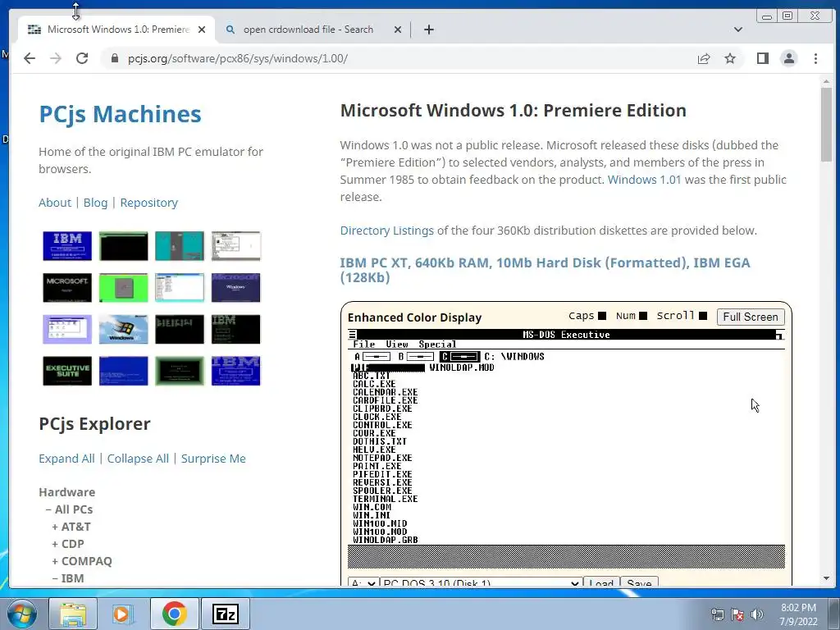Select drive B icon in MS-DOS Executive

[x=416, y=356]
